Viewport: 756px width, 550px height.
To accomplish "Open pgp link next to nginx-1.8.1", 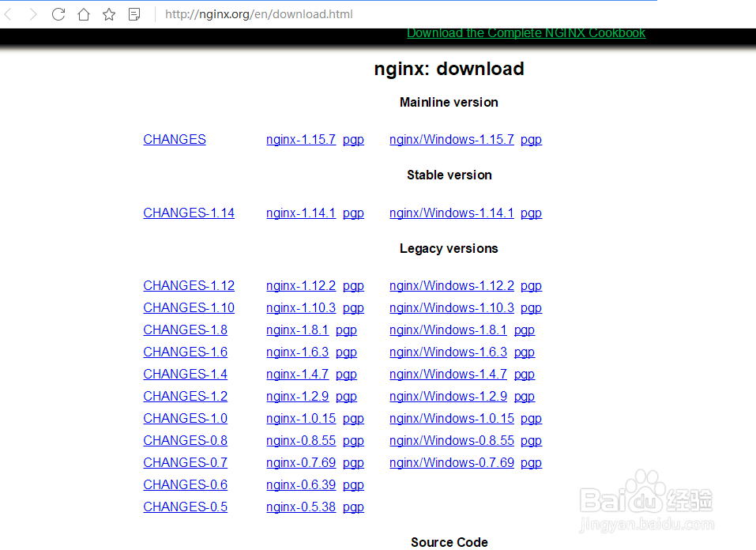I will [x=346, y=330].
